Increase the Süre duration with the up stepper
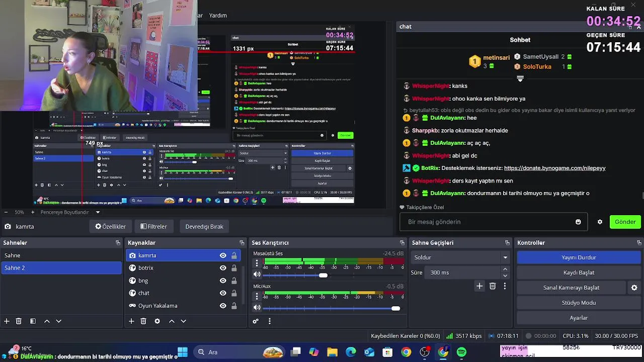644x362 pixels. (505, 269)
